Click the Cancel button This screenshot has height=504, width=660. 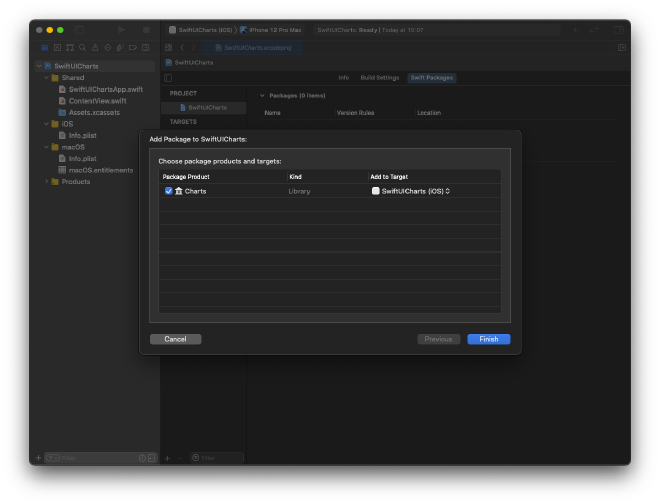175,339
